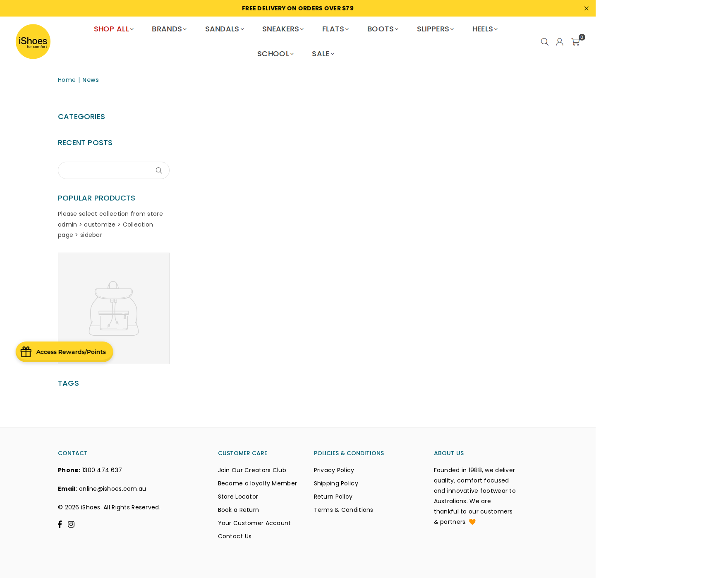Click the FREE DELIVERY ON ORDERS OVER $79 banner text
This screenshot has height=578, width=728.
pyautogui.click(x=298, y=8)
